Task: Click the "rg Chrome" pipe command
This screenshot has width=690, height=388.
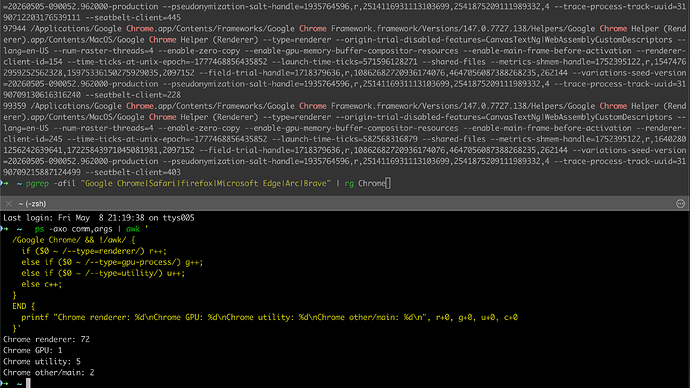Action: [x=365, y=183]
